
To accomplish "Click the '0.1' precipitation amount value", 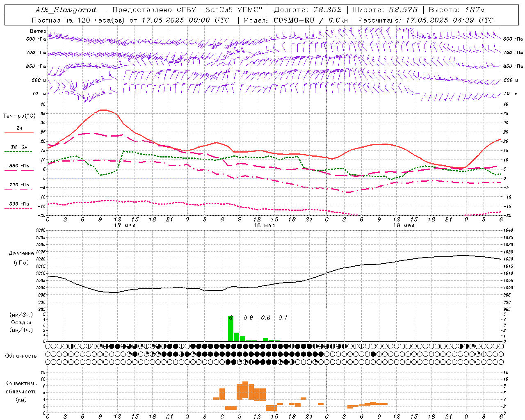I will 283,318.
